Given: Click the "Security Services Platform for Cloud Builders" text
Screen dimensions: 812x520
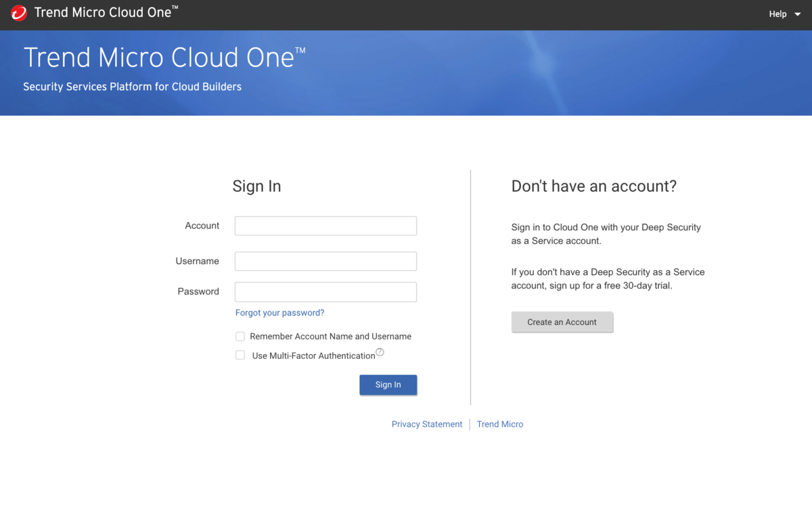Looking at the screenshot, I should pyautogui.click(x=132, y=87).
